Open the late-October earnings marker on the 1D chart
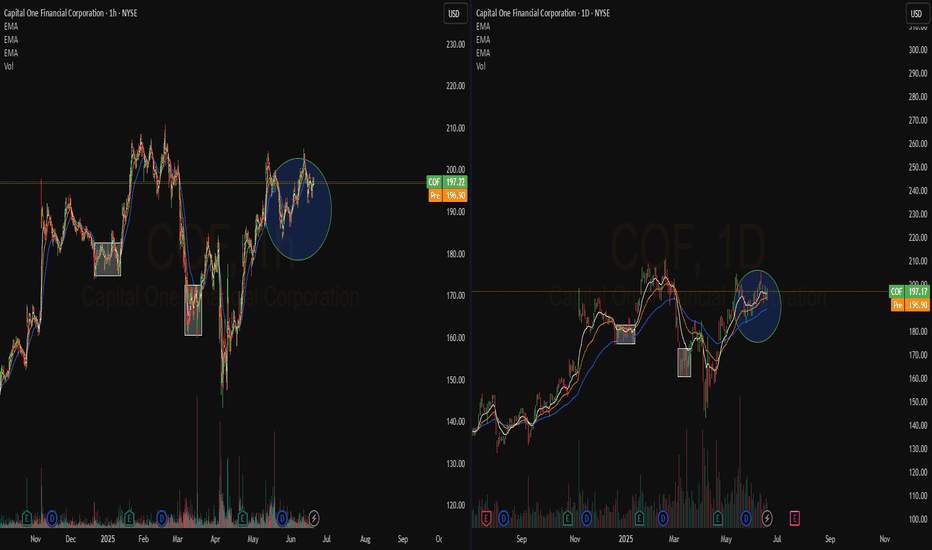This screenshot has height=550, width=932. pyautogui.click(x=568, y=518)
